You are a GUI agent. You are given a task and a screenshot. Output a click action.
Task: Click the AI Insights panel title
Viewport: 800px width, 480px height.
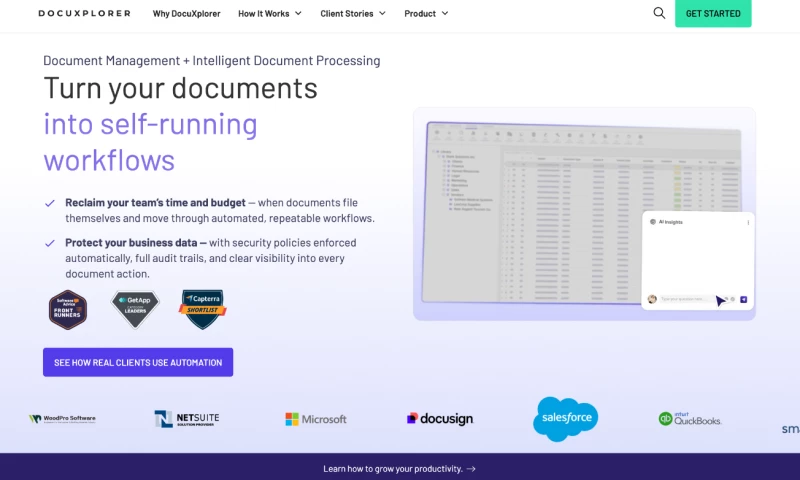tap(670, 222)
